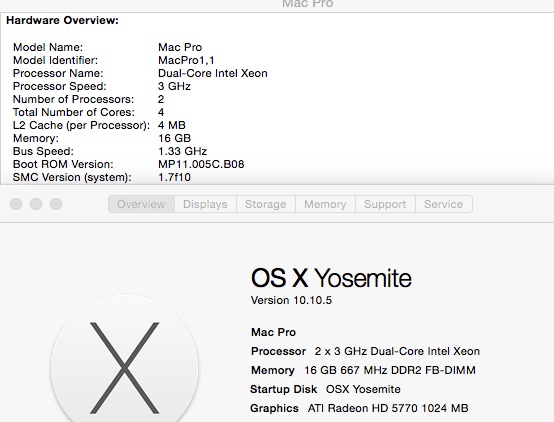Image resolution: width=554 pixels, height=422 pixels.
Task: Click the 'Number of Processors:' label
Action: pyautogui.click(x=73, y=99)
